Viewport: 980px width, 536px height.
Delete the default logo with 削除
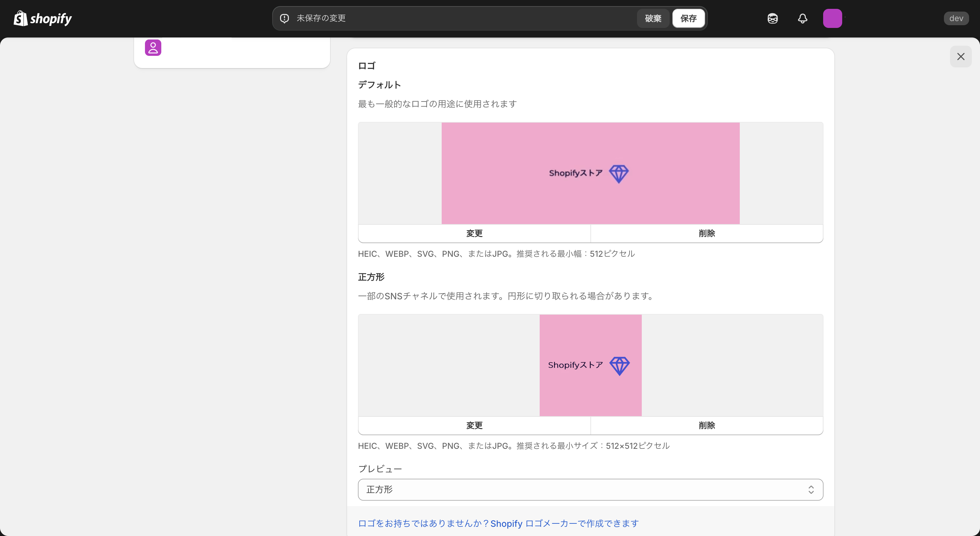tap(706, 233)
